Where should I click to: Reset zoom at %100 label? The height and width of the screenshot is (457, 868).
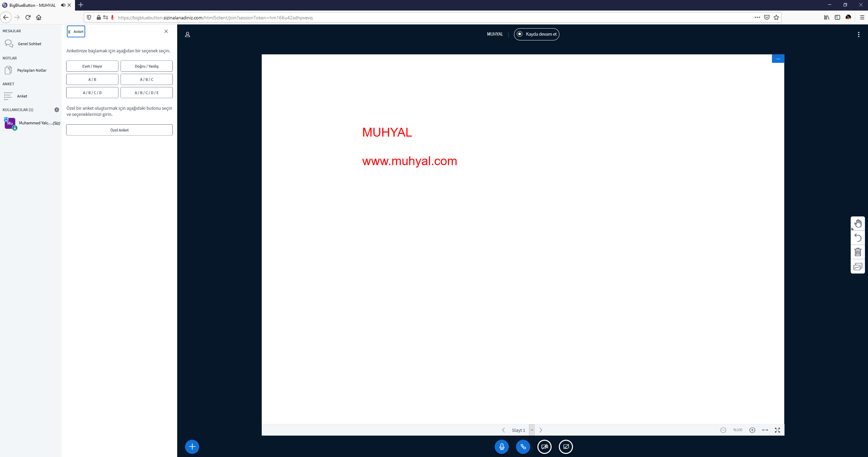[x=738, y=430]
